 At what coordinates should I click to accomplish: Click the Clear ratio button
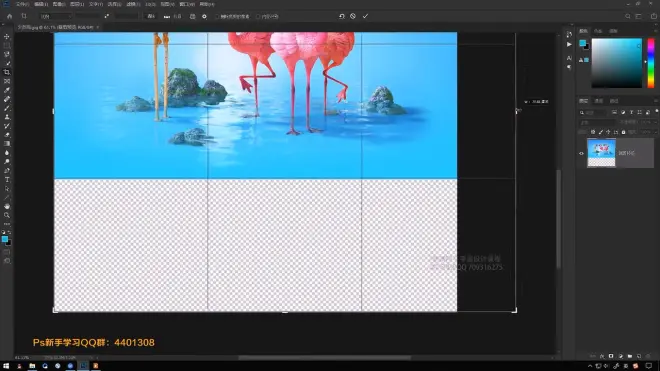(x=151, y=16)
